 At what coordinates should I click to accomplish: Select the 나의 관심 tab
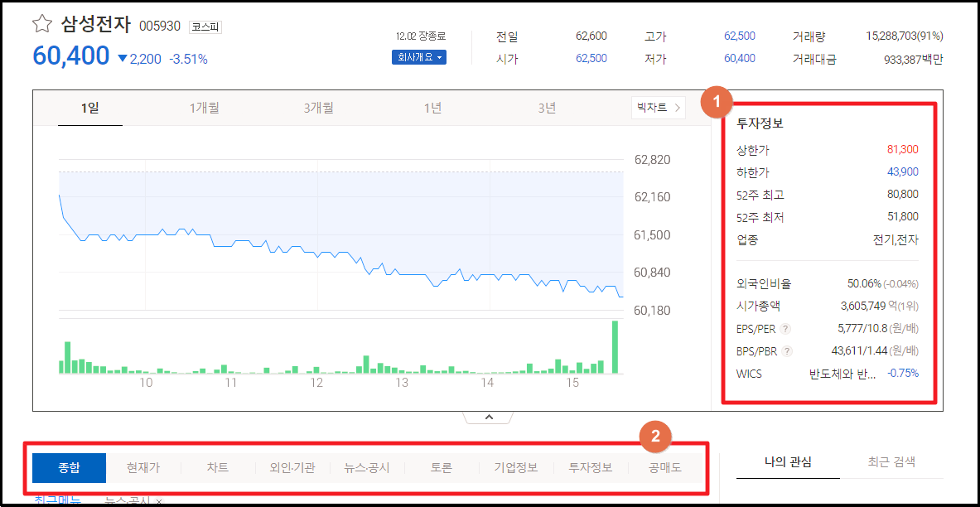pos(788,462)
